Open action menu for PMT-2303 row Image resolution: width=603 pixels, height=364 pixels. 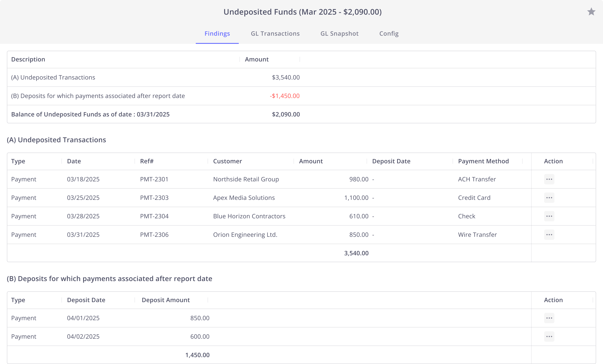(549, 198)
